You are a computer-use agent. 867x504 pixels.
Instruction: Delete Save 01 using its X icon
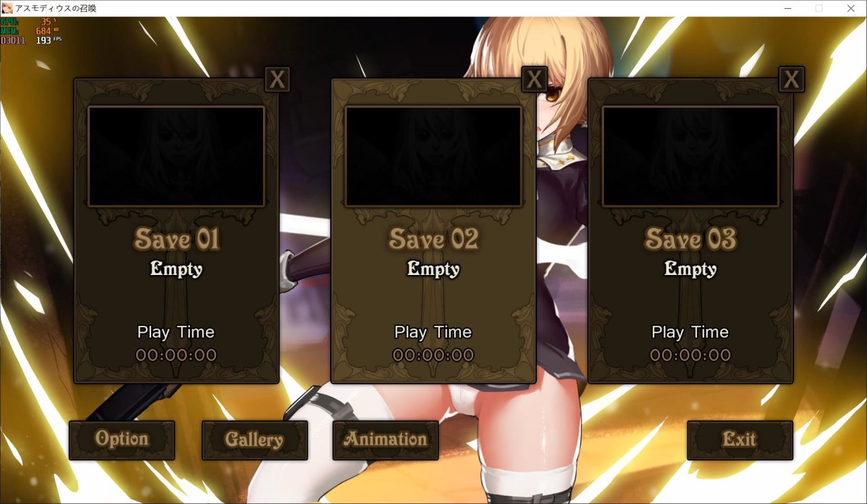click(277, 79)
